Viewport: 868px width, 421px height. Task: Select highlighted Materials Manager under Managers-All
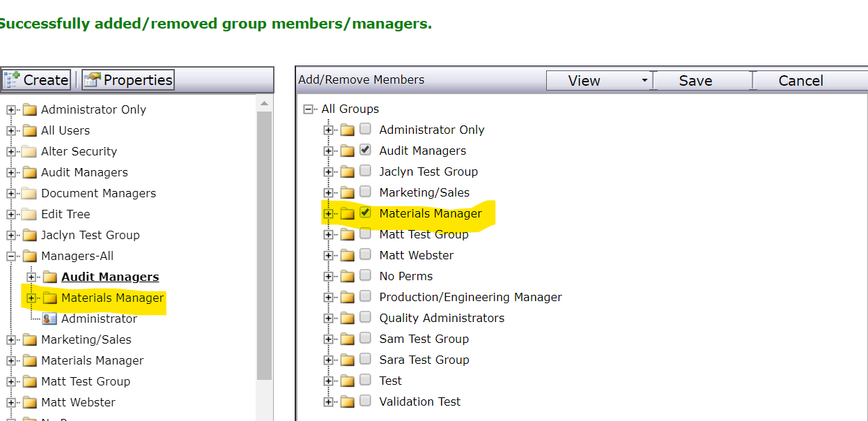(x=113, y=298)
